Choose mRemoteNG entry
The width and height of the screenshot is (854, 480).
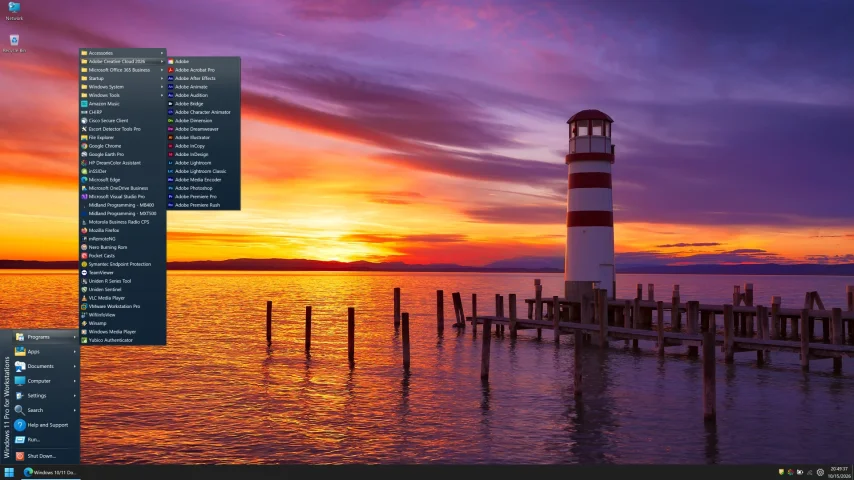123,239
